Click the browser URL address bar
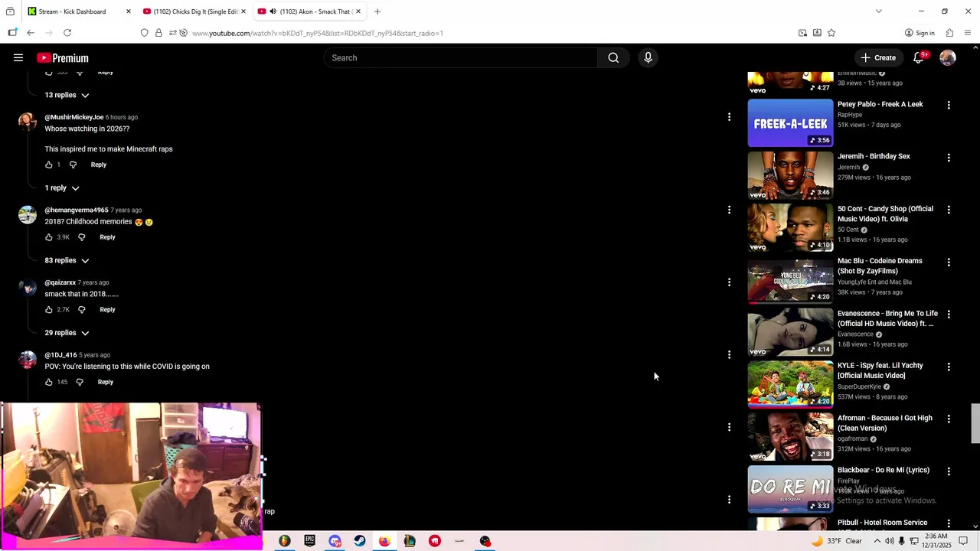Image resolution: width=980 pixels, height=551 pixels. pyautogui.click(x=490, y=33)
